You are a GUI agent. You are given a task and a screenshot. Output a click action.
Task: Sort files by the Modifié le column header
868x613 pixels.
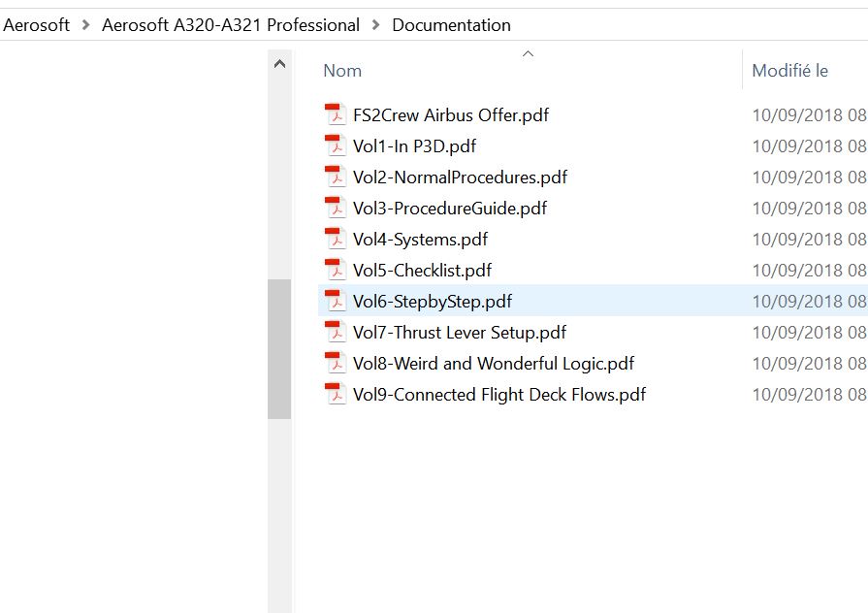click(x=790, y=71)
